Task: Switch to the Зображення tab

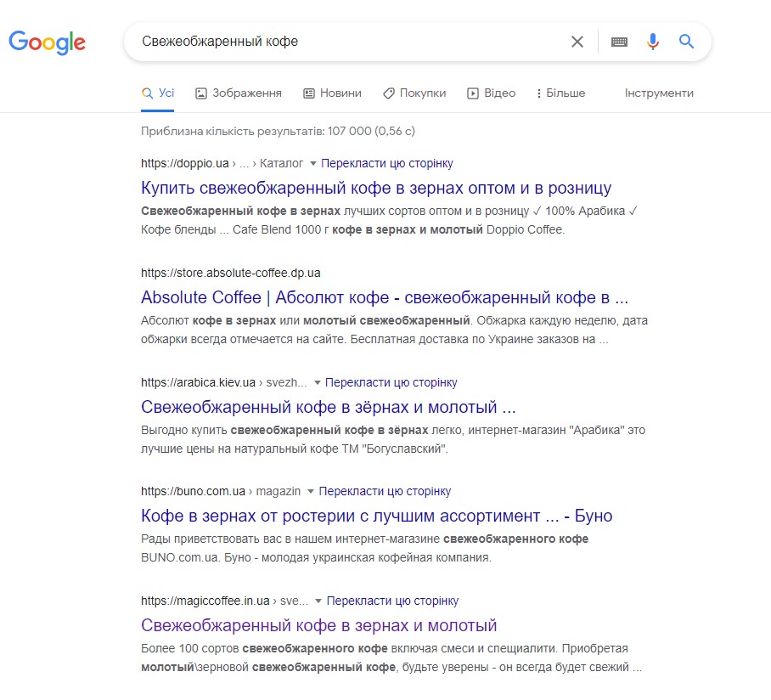Action: [239, 93]
